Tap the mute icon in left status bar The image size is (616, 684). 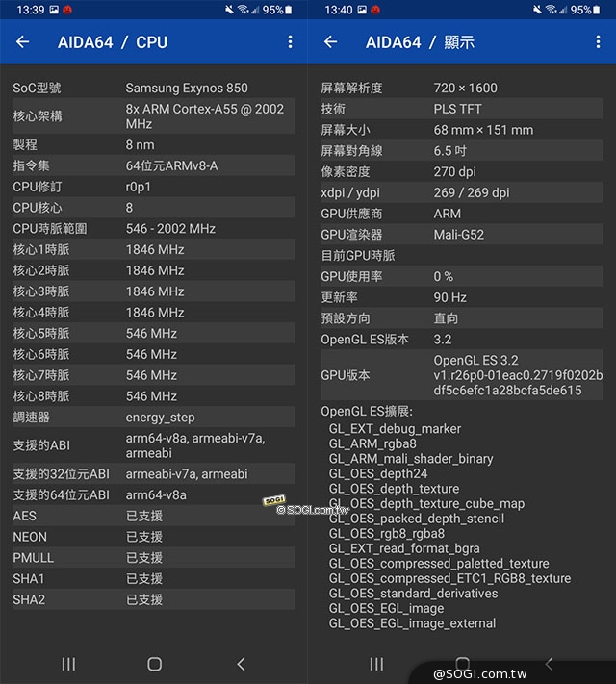point(229,10)
